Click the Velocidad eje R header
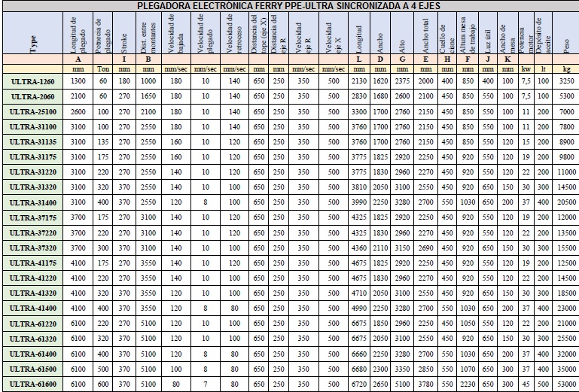Viewport: 579px width, 392px height. coord(303,33)
